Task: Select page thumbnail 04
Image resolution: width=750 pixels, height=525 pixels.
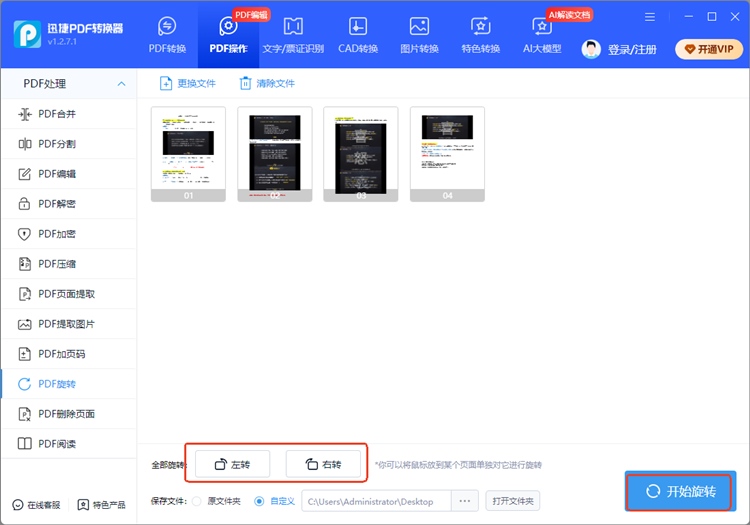Action: coord(447,154)
